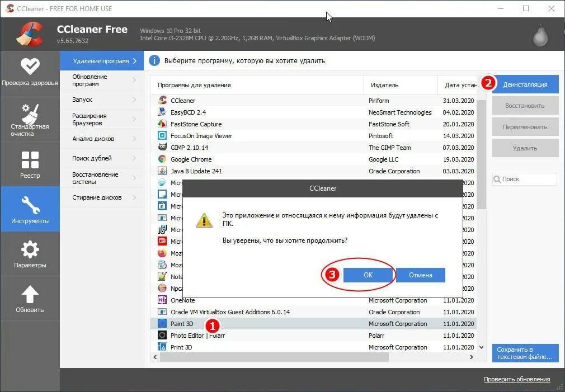Select the EasyBCD 2.4 program name

(188, 112)
